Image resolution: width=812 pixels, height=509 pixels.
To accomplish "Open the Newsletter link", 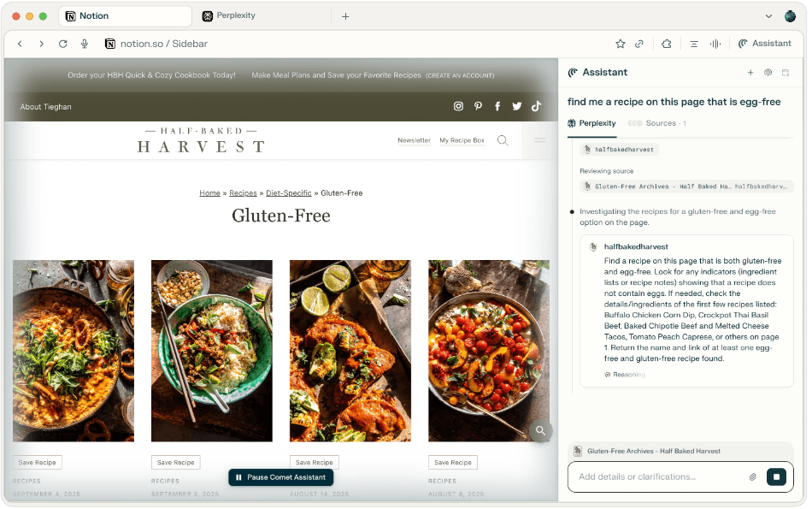I will pos(414,140).
